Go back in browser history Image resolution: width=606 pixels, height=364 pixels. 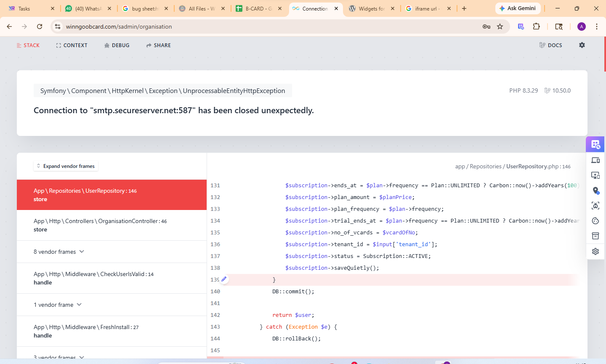(9, 27)
